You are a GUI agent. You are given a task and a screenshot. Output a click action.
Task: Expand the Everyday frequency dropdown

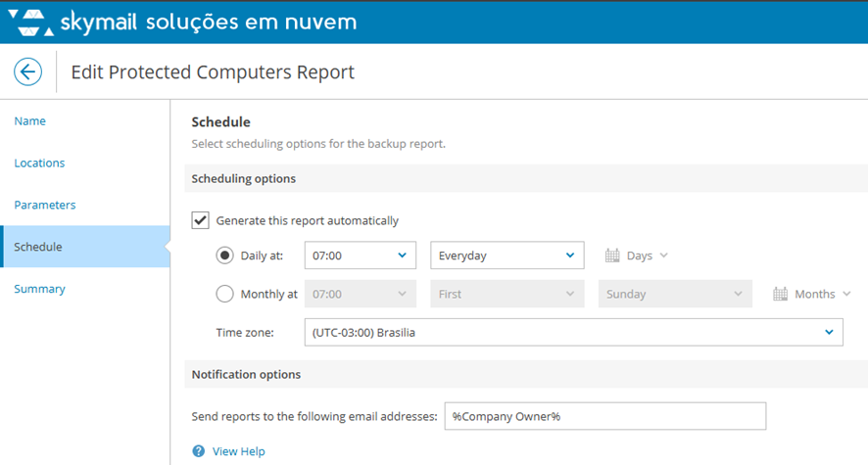point(506,256)
